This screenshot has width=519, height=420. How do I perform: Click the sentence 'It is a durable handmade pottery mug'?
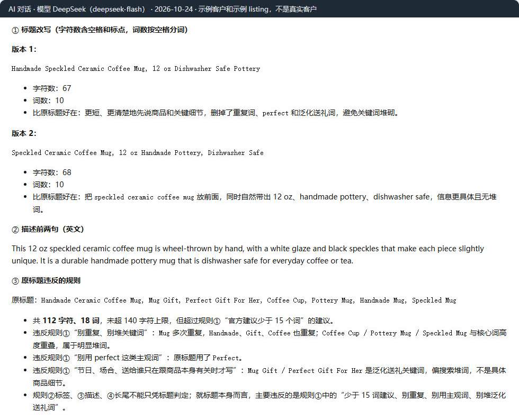[x=197, y=261]
